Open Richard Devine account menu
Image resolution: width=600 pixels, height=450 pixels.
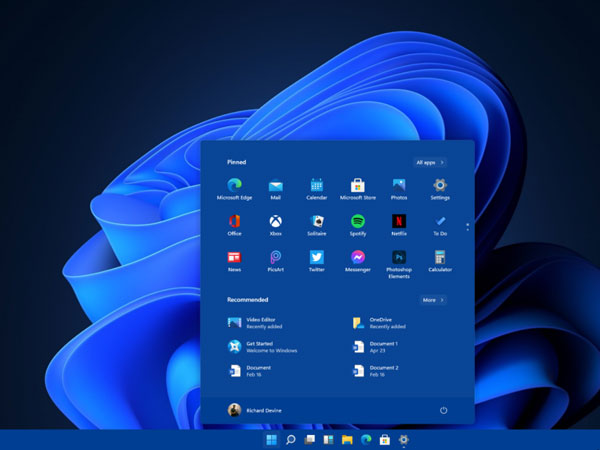click(x=254, y=410)
